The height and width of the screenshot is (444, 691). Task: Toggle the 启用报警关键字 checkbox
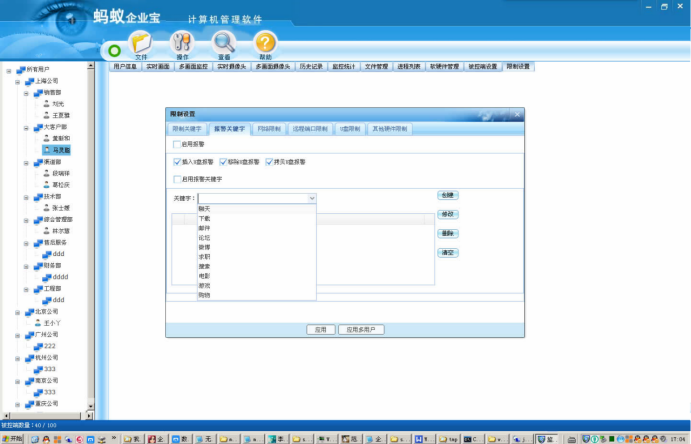(178, 179)
